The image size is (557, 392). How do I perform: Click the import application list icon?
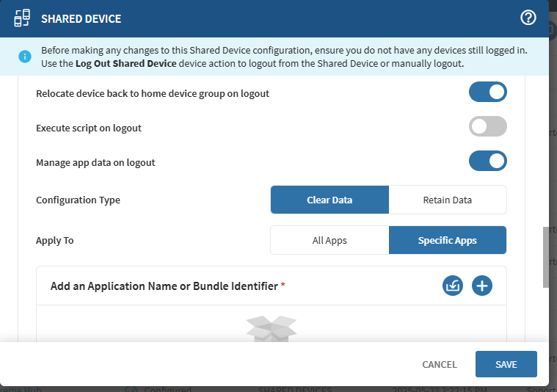click(x=453, y=286)
